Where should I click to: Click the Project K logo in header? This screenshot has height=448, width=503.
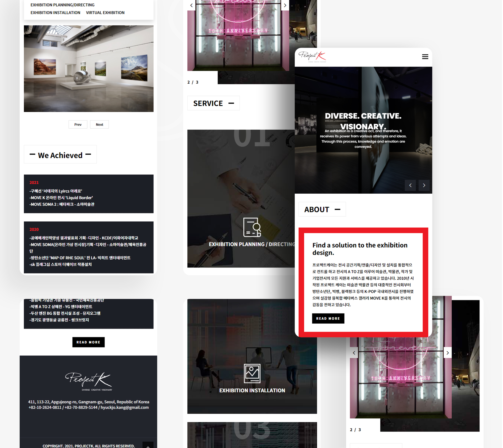point(312,56)
